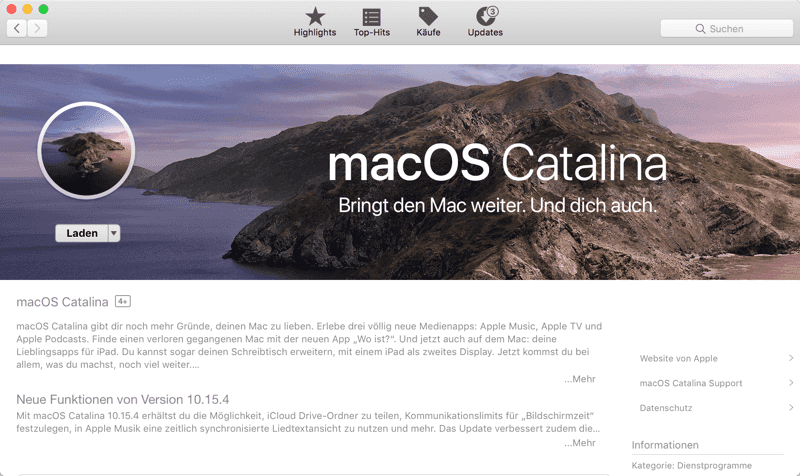800x476 pixels.
Task: Click chevron next to Datenschutz
Action: pyautogui.click(x=791, y=407)
